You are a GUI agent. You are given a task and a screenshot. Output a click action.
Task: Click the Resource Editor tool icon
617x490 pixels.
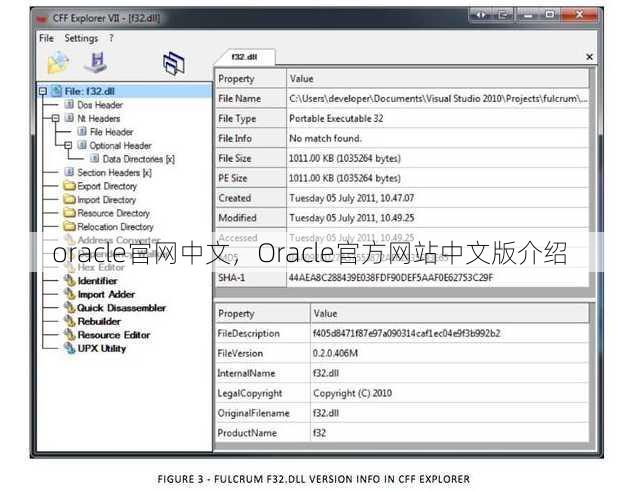click(70, 335)
